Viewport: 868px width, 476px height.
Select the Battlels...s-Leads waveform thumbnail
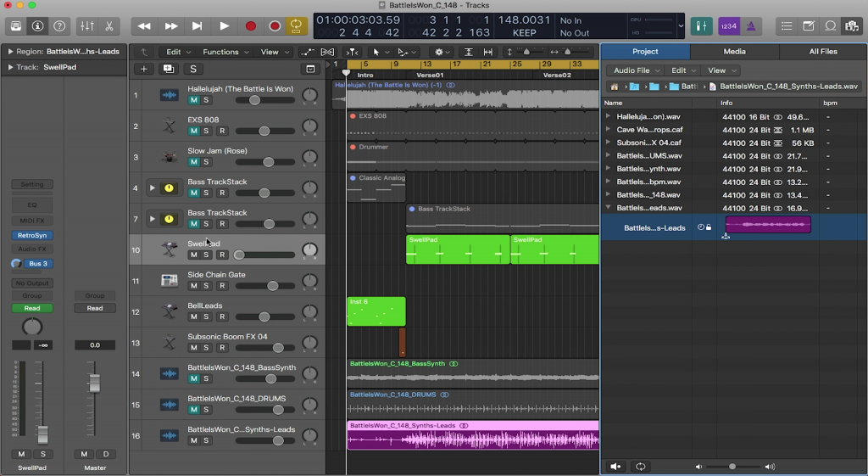(x=768, y=224)
